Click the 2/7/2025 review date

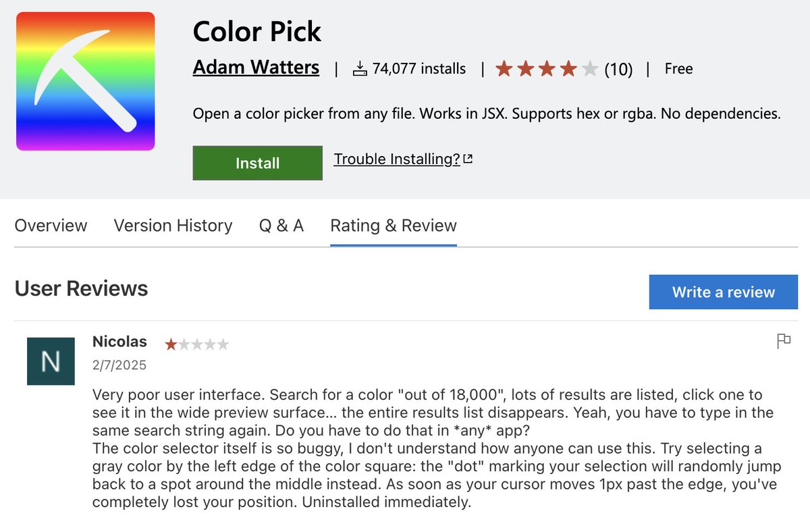[119, 365]
